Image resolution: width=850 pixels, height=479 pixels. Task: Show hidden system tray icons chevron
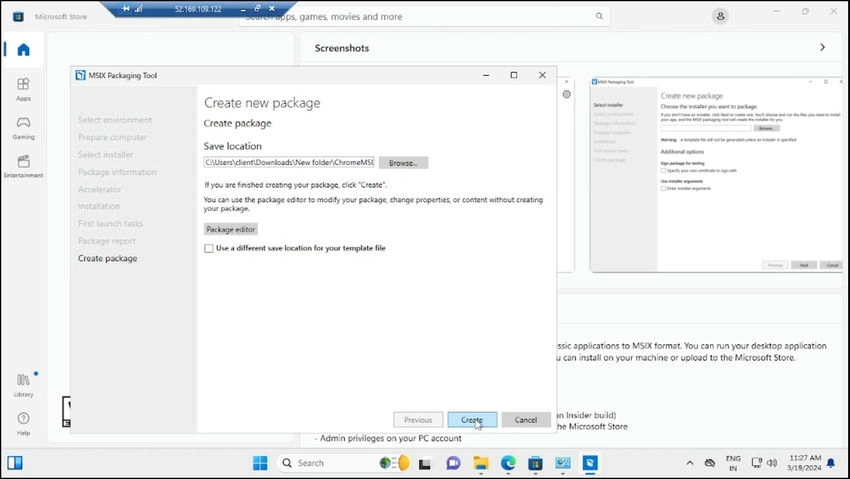tap(690, 463)
